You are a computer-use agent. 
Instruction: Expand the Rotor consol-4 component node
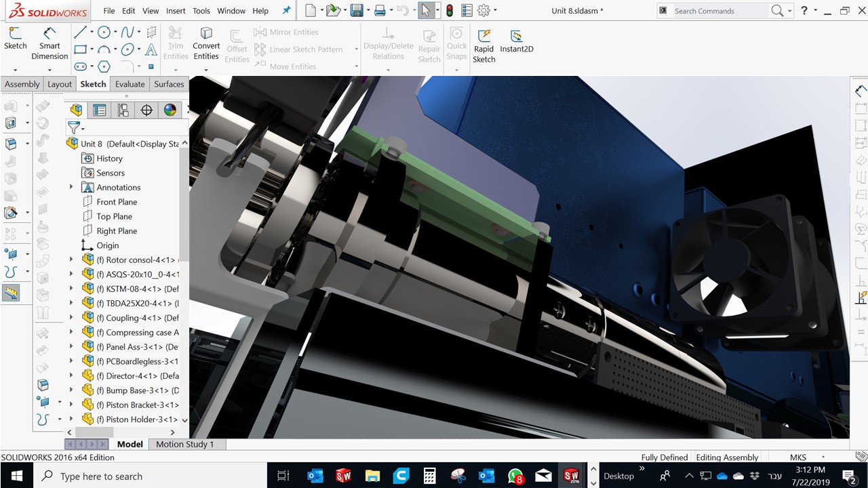coord(71,260)
